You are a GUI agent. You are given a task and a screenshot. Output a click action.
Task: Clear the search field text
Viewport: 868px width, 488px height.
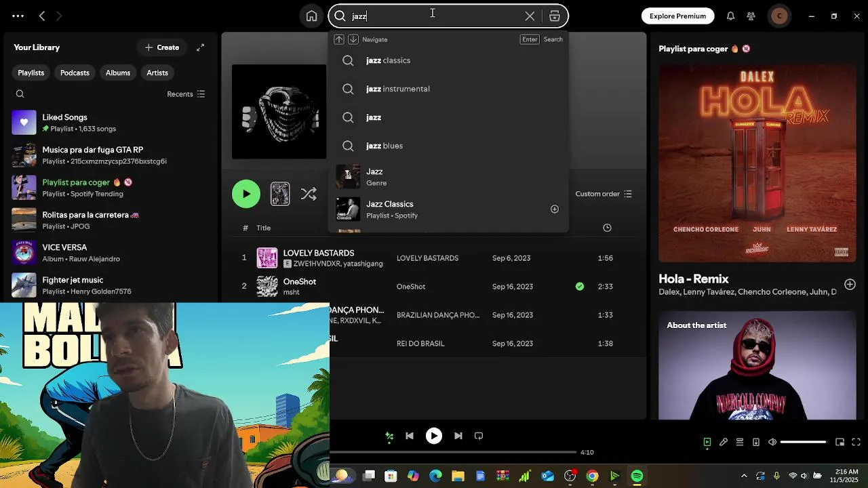click(x=530, y=16)
